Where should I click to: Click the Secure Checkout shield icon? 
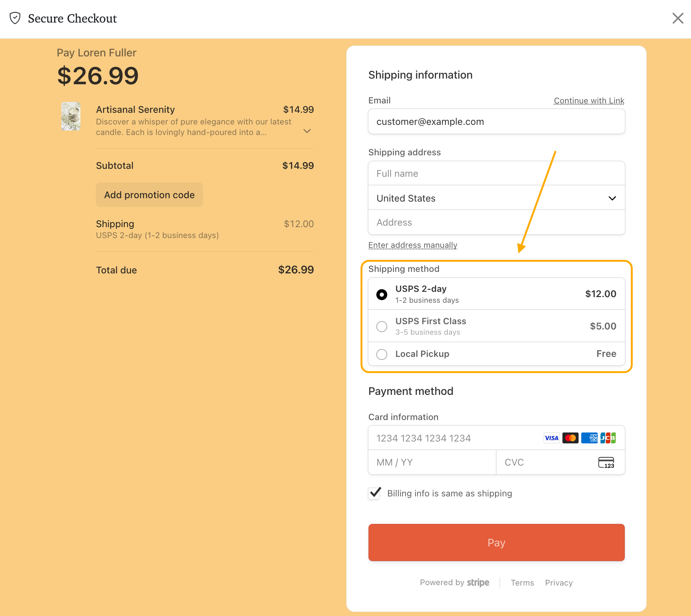(15, 18)
